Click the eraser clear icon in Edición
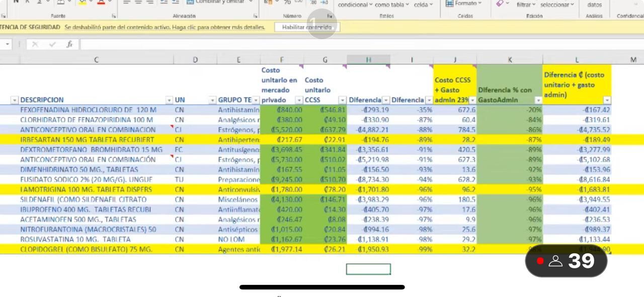This screenshot has height=297, width=644. [500, 4]
